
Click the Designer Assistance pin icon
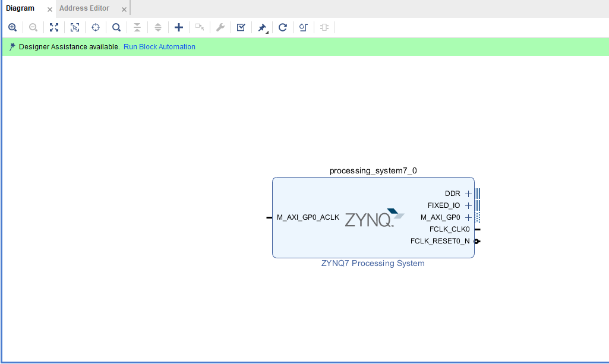(x=12, y=47)
